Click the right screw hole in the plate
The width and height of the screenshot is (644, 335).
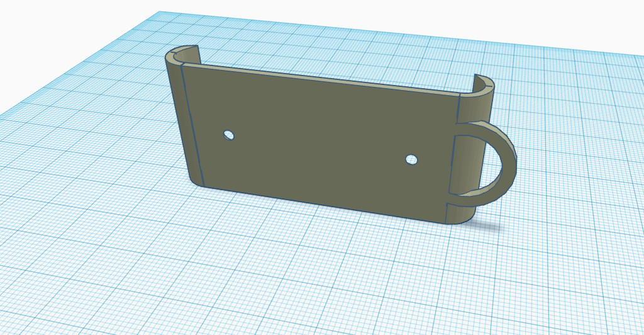click(x=411, y=159)
